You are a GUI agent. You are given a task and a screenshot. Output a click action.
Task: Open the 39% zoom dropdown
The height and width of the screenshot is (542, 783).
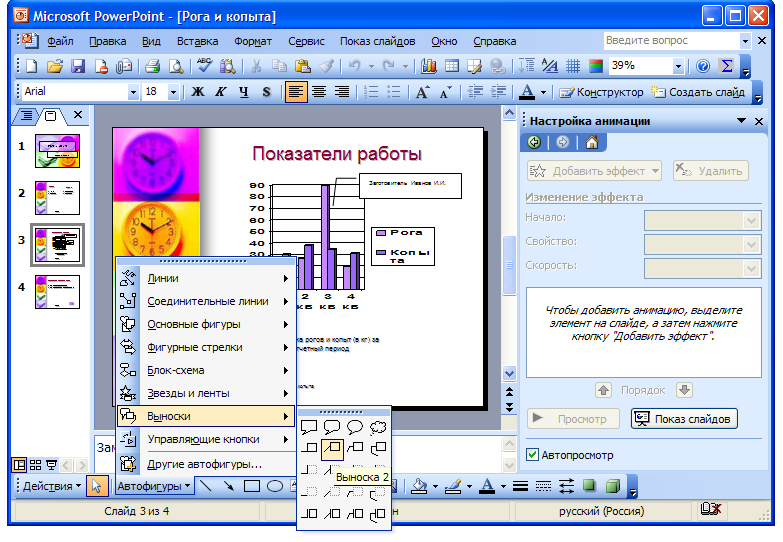click(678, 66)
